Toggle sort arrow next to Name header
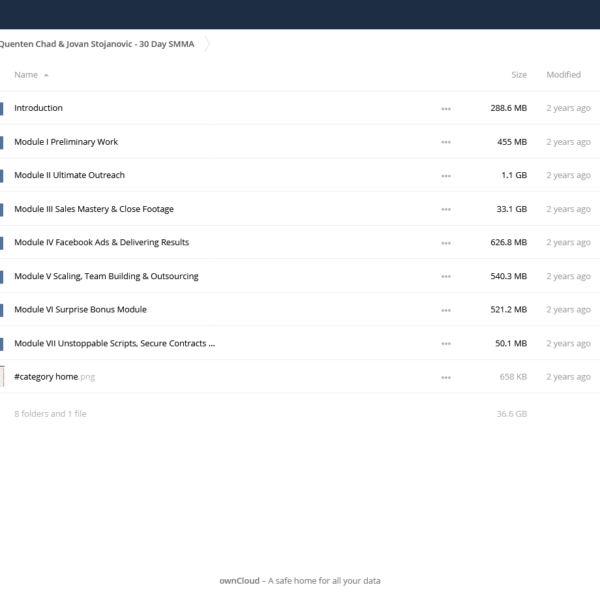Image resolution: width=600 pixels, height=600 pixels. tap(46, 75)
